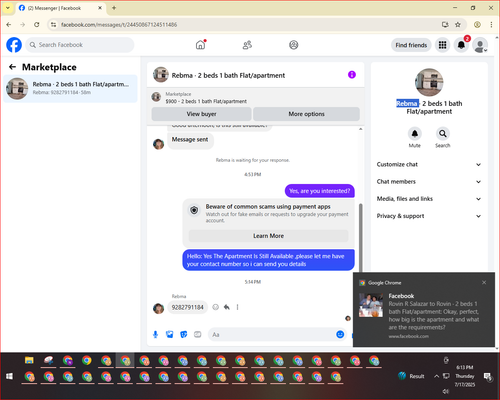The width and height of the screenshot is (500, 400).
Task: Open the Facebook menu grid icon
Action: click(x=442, y=45)
